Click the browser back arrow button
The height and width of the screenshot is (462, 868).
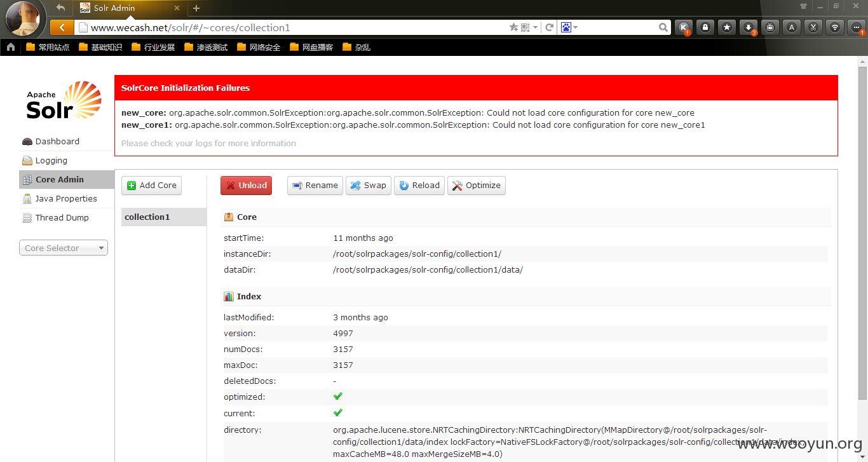point(62,27)
